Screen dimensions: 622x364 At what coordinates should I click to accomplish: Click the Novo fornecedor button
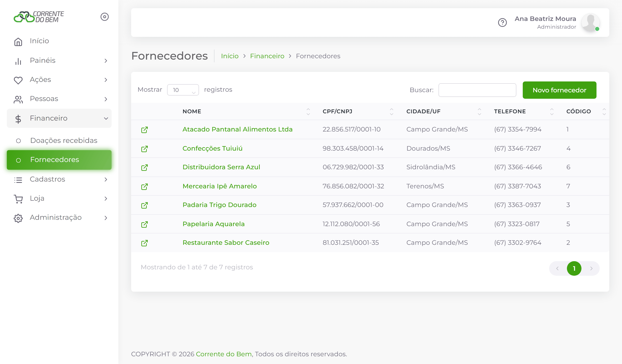559,90
